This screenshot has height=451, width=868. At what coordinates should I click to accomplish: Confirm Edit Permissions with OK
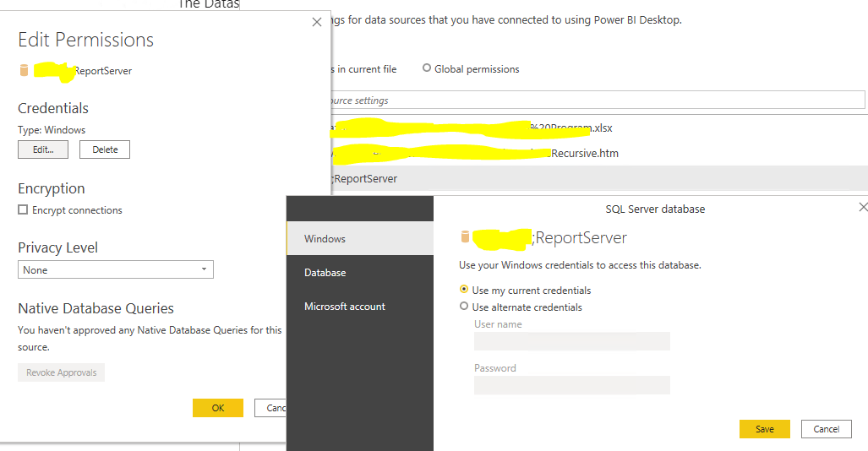tap(218, 408)
